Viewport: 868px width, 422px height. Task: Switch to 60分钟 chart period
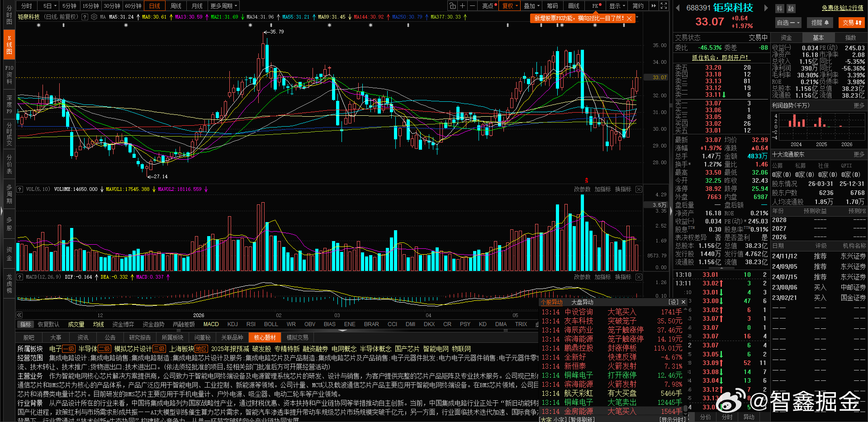tap(133, 6)
